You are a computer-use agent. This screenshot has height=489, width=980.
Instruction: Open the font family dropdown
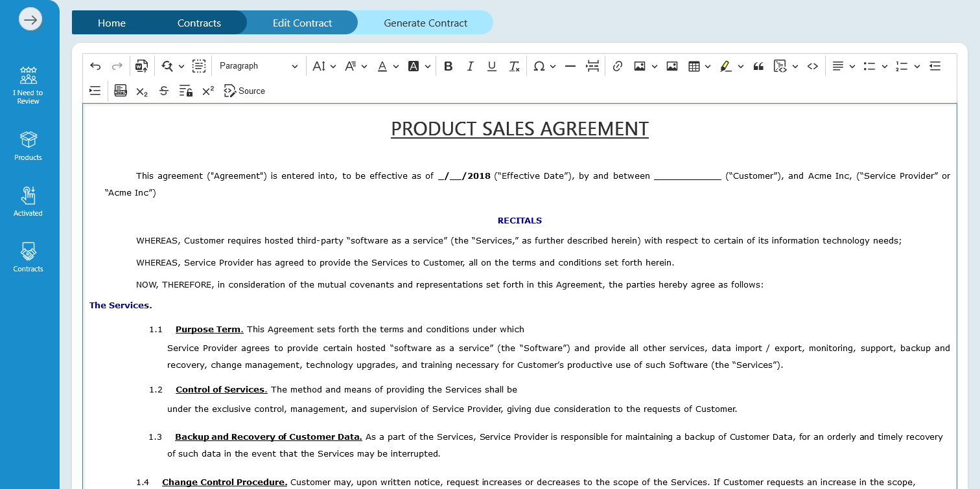[356, 66]
